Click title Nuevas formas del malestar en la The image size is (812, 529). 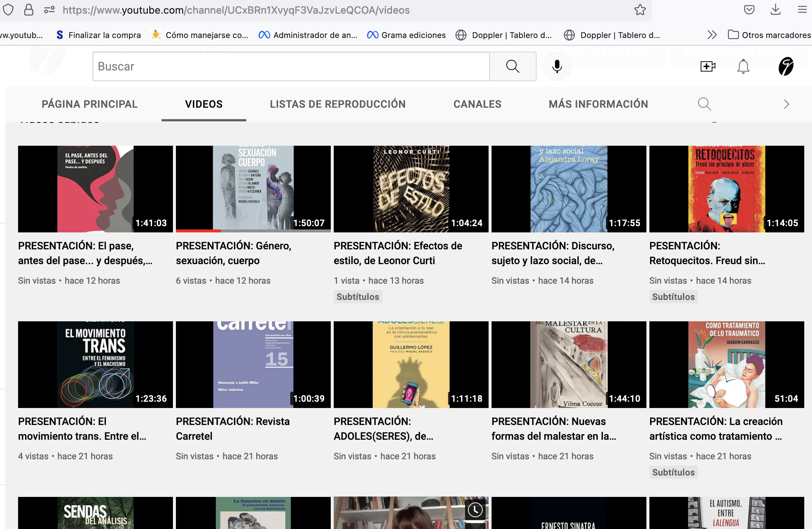[554, 429]
